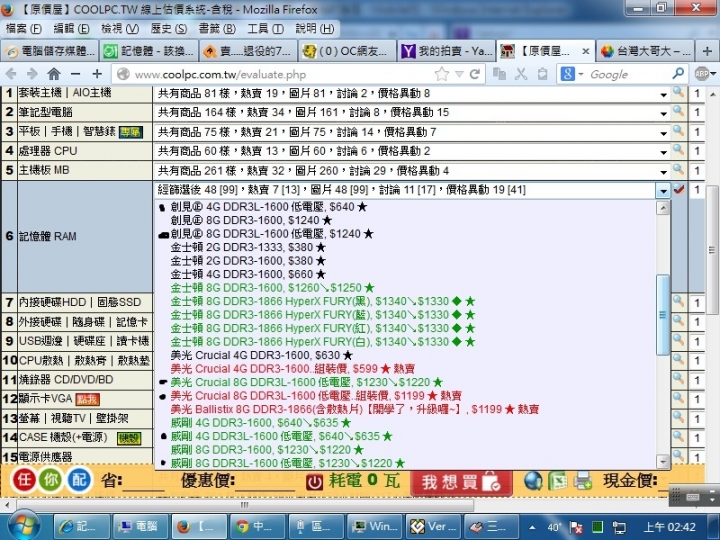The image size is (720, 540).
Task: Expand 處理器 CPU product dropdown
Action: pos(664,152)
